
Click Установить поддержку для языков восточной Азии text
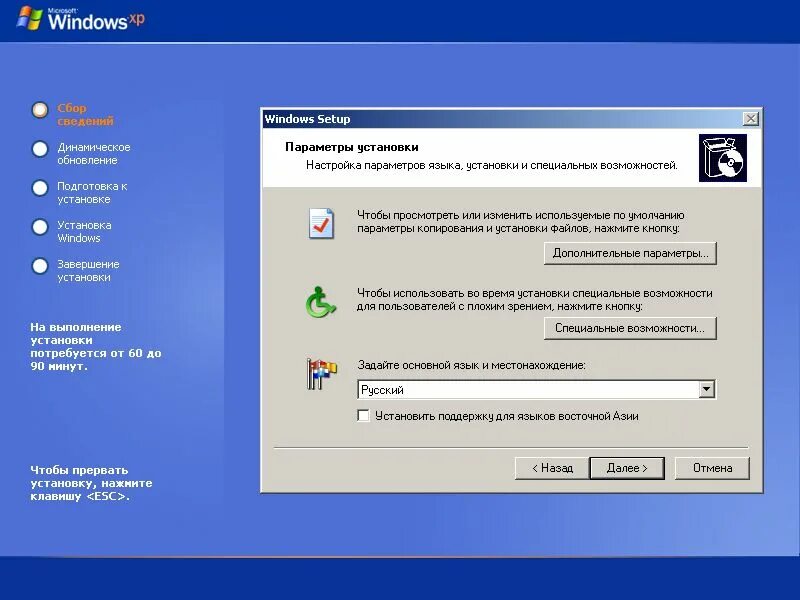[x=507, y=416]
